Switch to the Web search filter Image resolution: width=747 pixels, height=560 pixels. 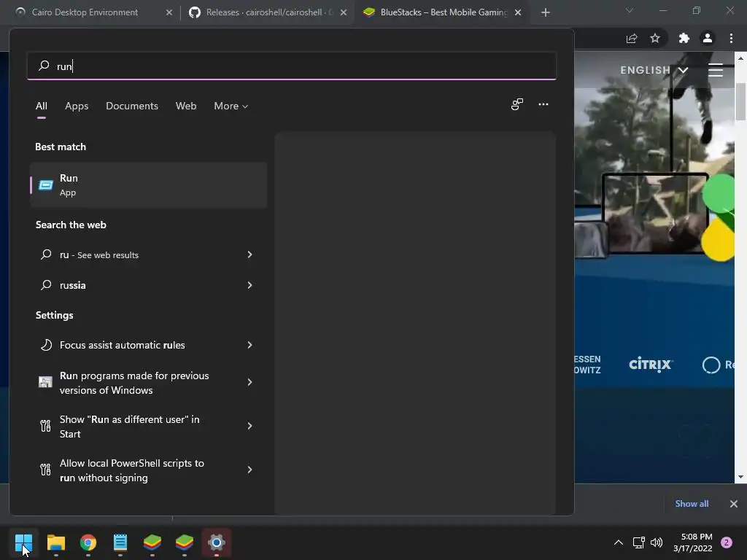click(186, 106)
